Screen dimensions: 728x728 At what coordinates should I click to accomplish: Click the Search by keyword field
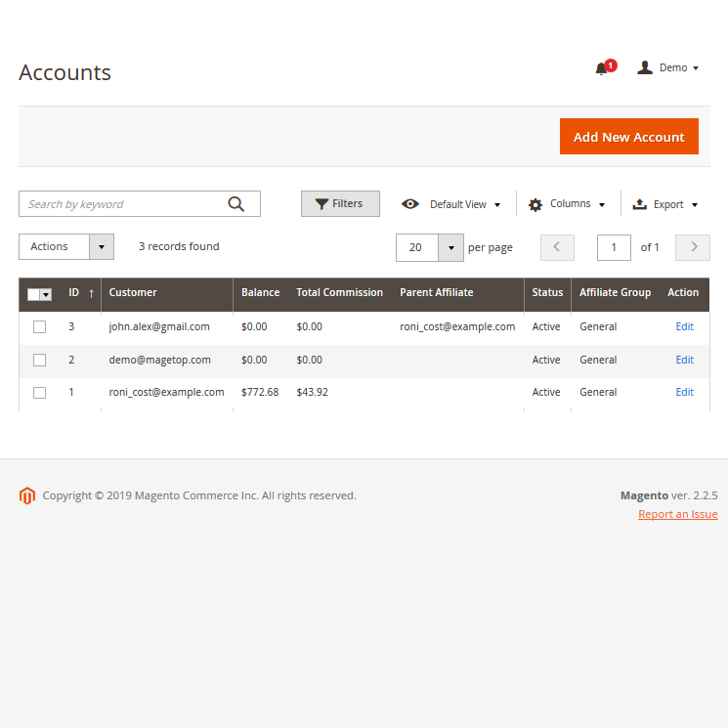pyautogui.click(x=122, y=204)
